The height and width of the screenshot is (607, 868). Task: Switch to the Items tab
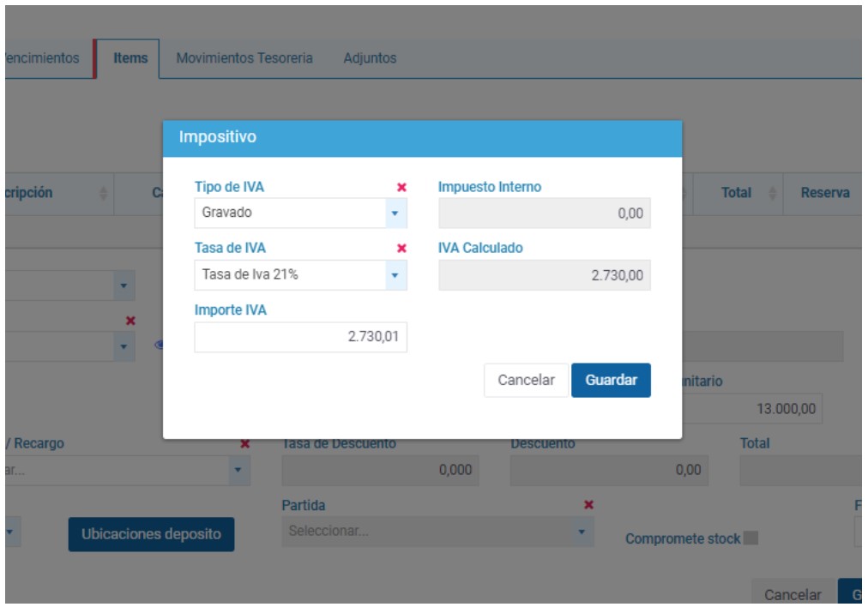(130, 58)
